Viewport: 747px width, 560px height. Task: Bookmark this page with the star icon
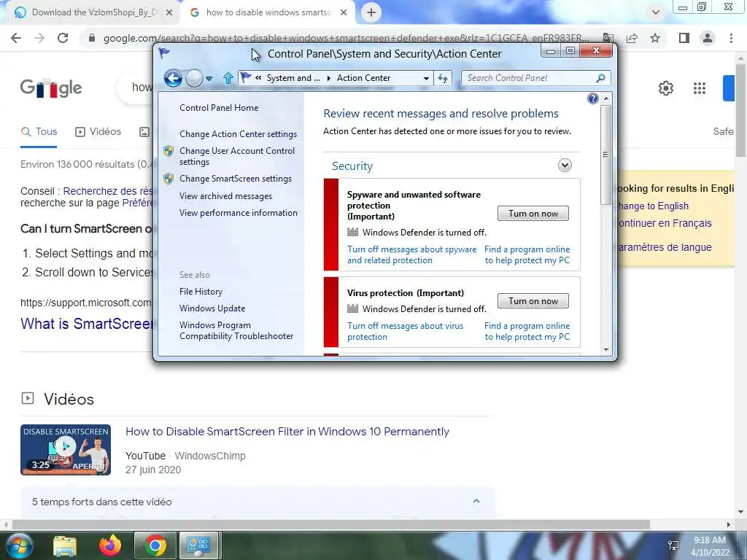pos(655,38)
